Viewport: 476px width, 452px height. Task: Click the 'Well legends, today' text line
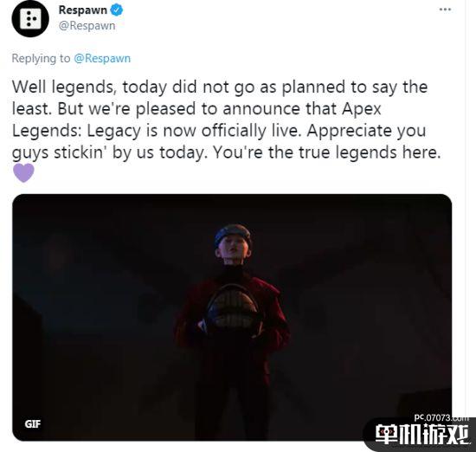coord(89,87)
